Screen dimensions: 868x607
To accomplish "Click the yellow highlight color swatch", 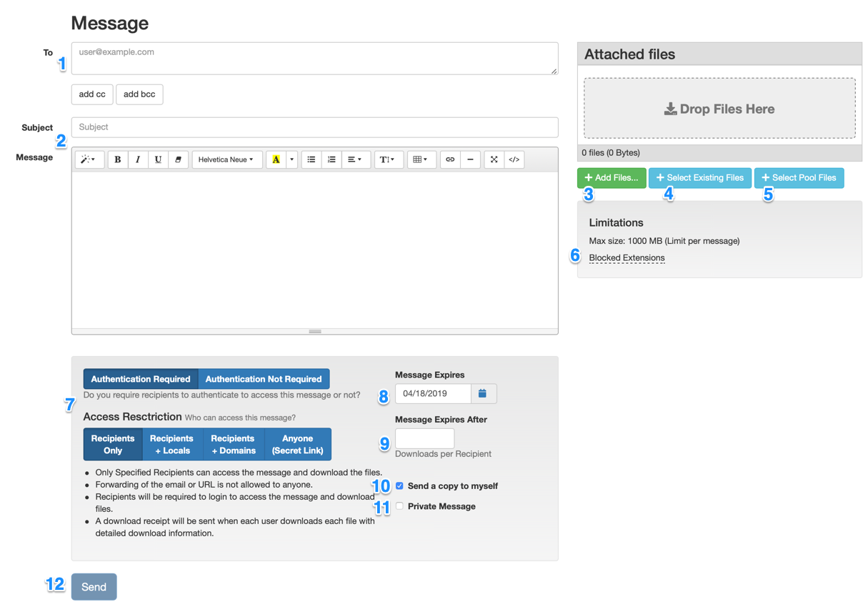I will (x=276, y=159).
